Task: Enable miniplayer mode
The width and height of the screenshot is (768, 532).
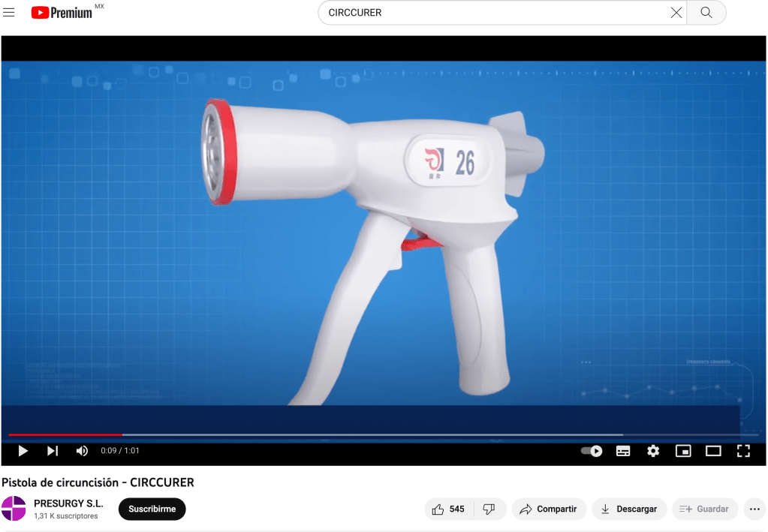Action: coord(683,451)
